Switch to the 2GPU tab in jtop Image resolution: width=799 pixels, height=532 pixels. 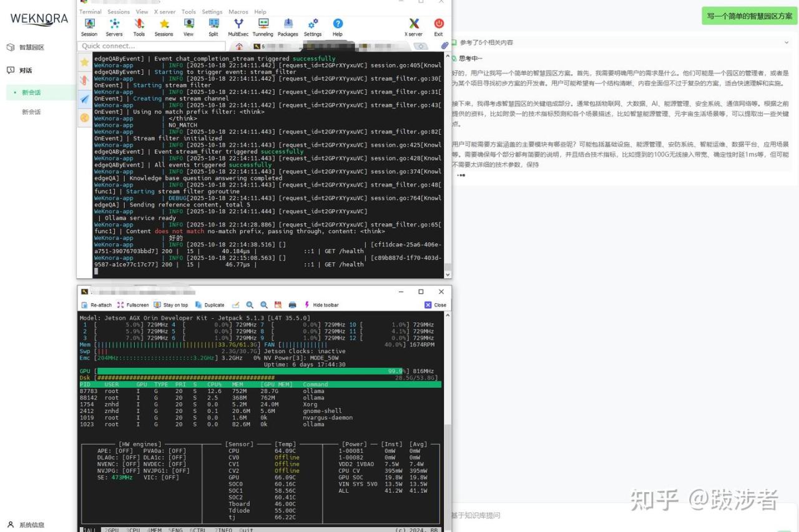point(112,530)
